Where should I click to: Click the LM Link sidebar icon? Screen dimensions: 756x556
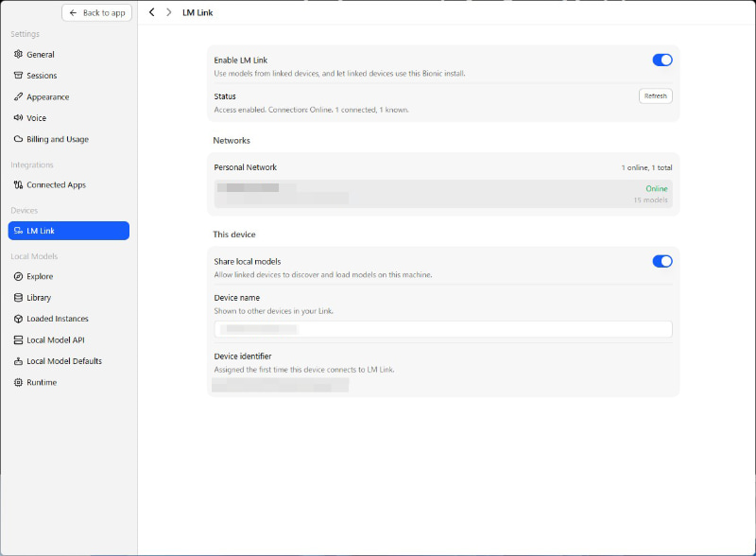[x=18, y=231]
